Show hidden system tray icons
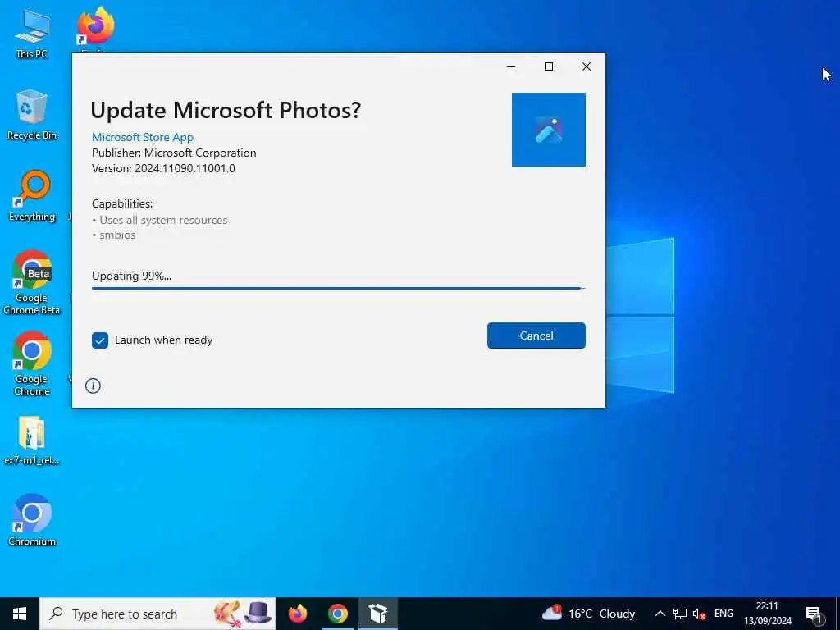Screen dimensions: 840x630 (x=660, y=614)
